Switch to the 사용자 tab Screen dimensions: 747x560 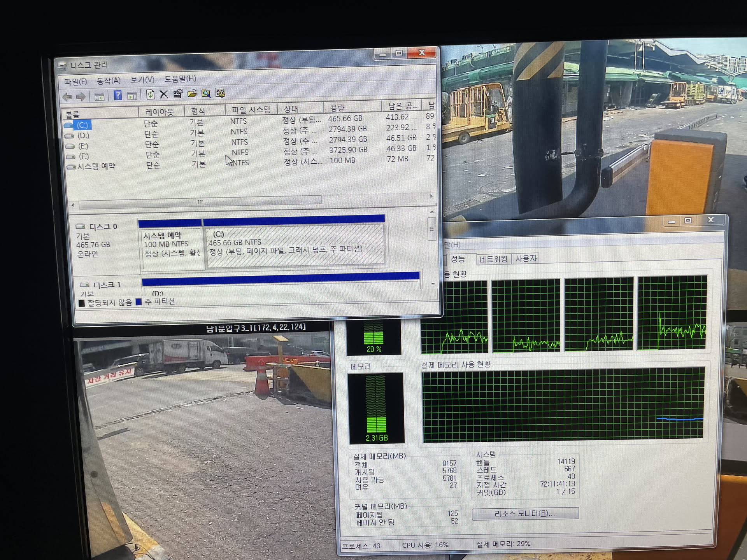(526, 258)
